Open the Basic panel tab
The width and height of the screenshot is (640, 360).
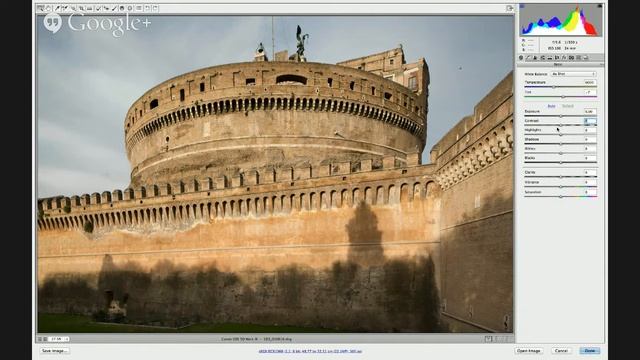click(521, 58)
